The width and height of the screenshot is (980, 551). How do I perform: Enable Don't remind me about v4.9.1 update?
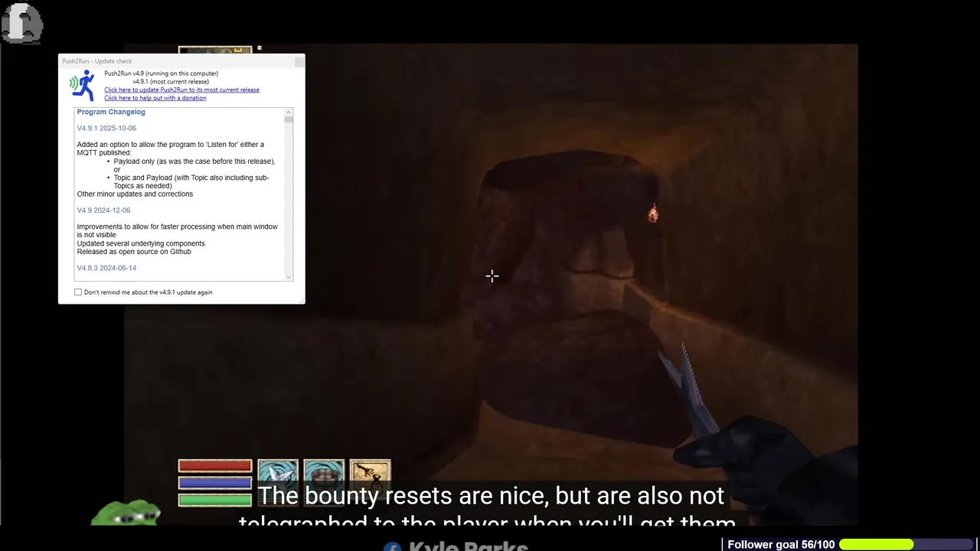pos(78,292)
